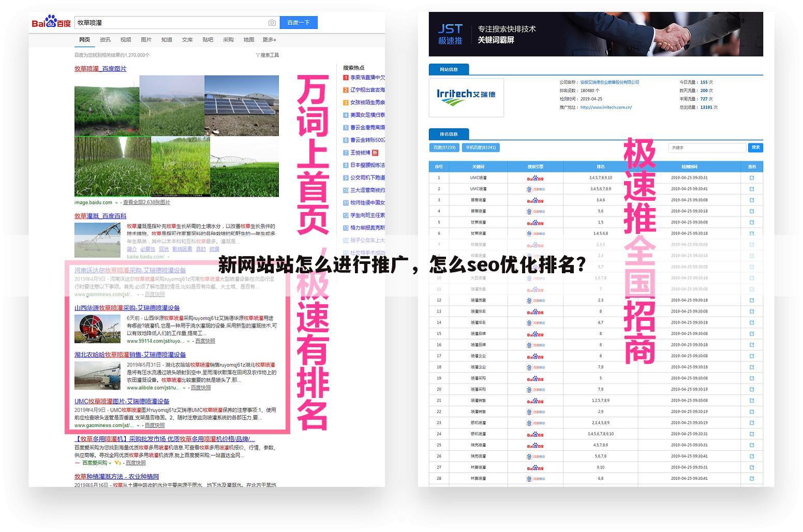Click the camera icon for image search
This screenshot has width=803, height=532.
(272, 22)
